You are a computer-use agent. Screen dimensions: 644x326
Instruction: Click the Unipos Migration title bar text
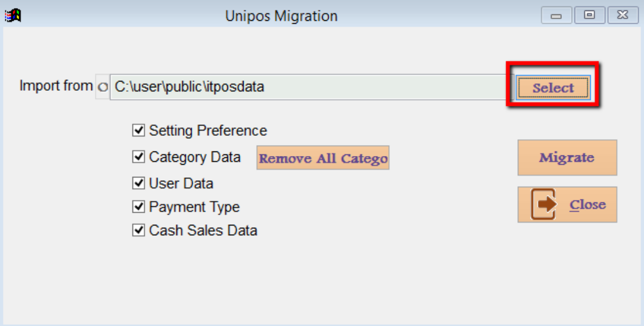click(x=281, y=16)
